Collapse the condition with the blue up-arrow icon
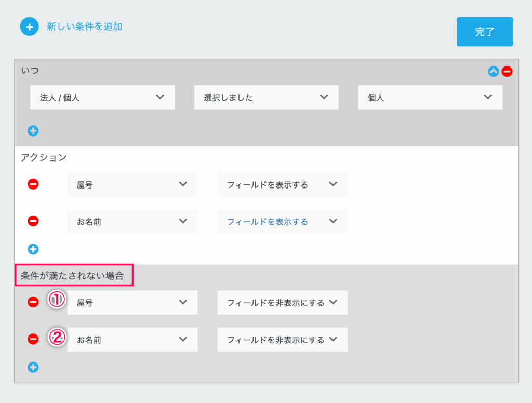The width and height of the screenshot is (532, 403). click(x=493, y=71)
